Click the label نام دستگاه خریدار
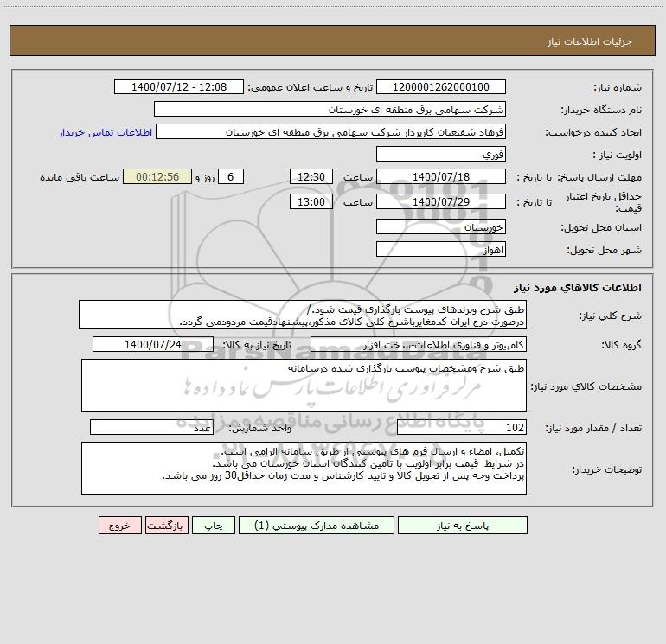The height and width of the screenshot is (644, 666). 601,111
